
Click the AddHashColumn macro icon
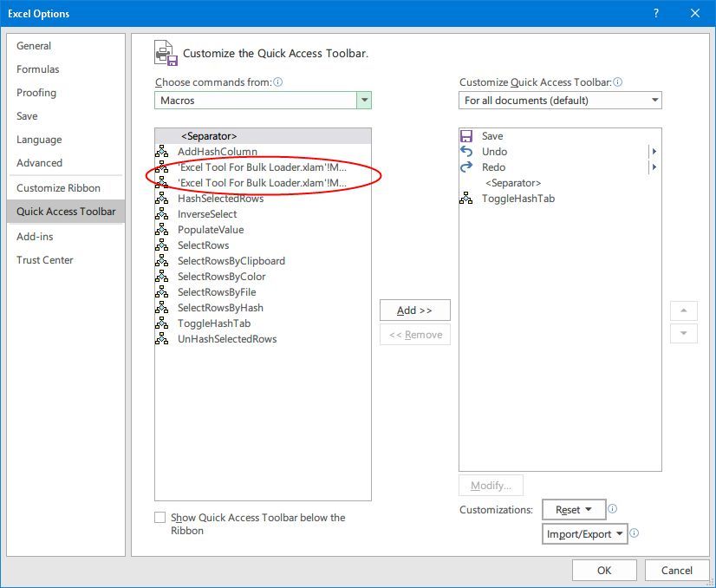[161, 151]
